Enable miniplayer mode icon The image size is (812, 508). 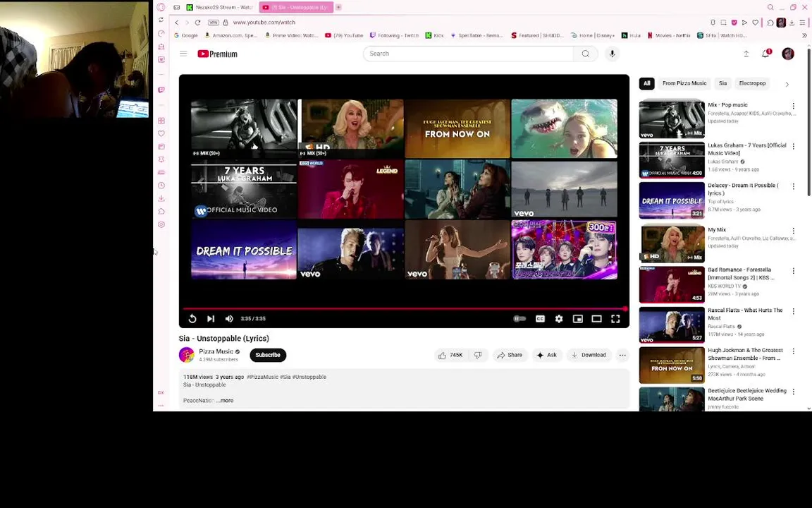578,319
